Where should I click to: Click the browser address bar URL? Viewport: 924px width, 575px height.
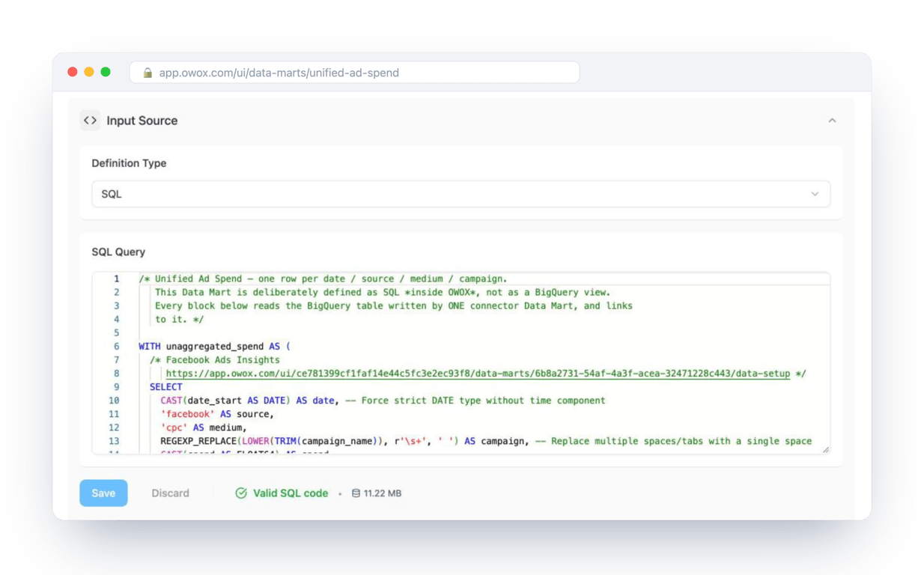279,73
